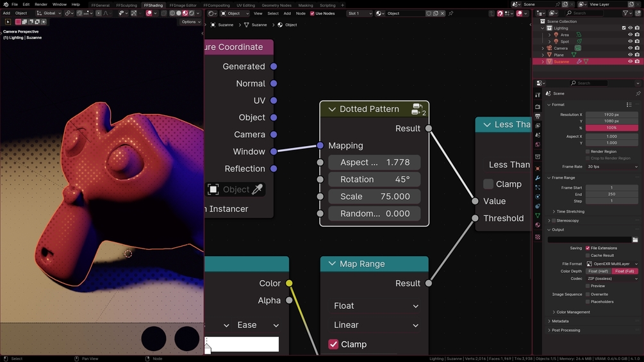Collapse the Dotted Pattern node
The height and width of the screenshot is (362, 644).
click(332, 109)
